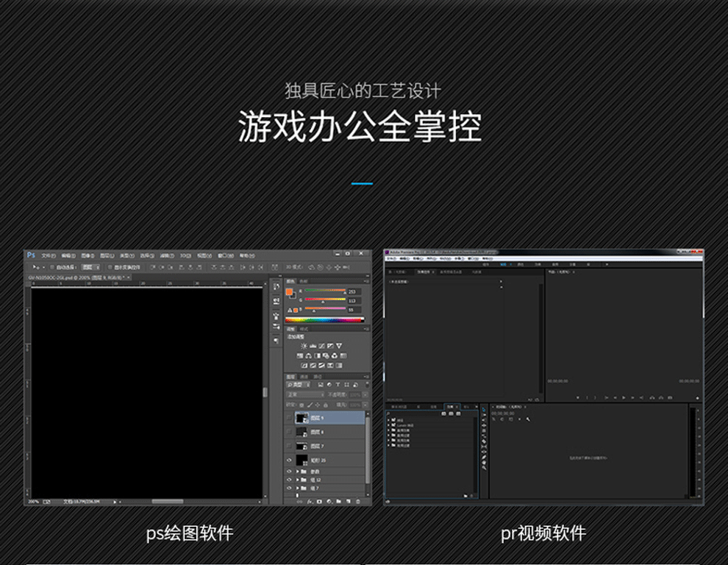
Task: Expand the 组 7 group
Action: (x=298, y=488)
